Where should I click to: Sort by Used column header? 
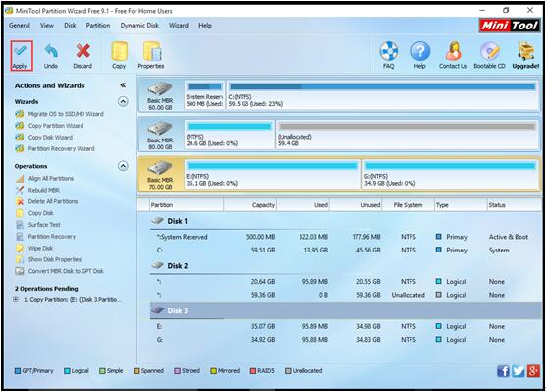(303, 205)
